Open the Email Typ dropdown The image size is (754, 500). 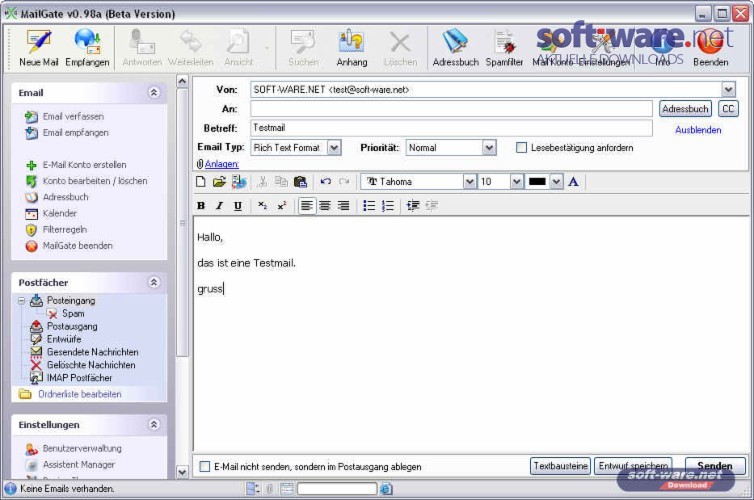[x=335, y=148]
